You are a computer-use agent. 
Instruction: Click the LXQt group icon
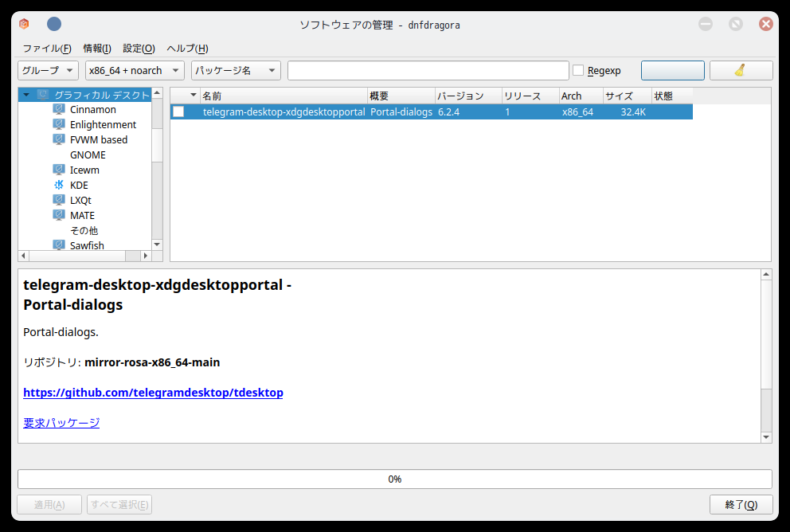click(x=59, y=200)
